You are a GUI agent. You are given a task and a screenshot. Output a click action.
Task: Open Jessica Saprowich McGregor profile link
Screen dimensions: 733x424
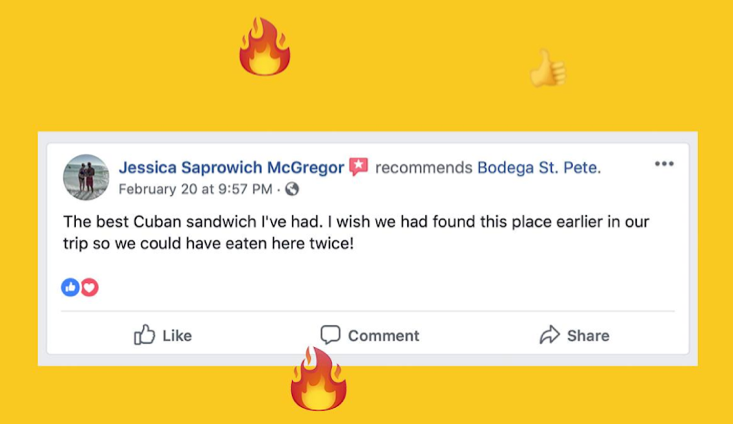click(x=231, y=167)
